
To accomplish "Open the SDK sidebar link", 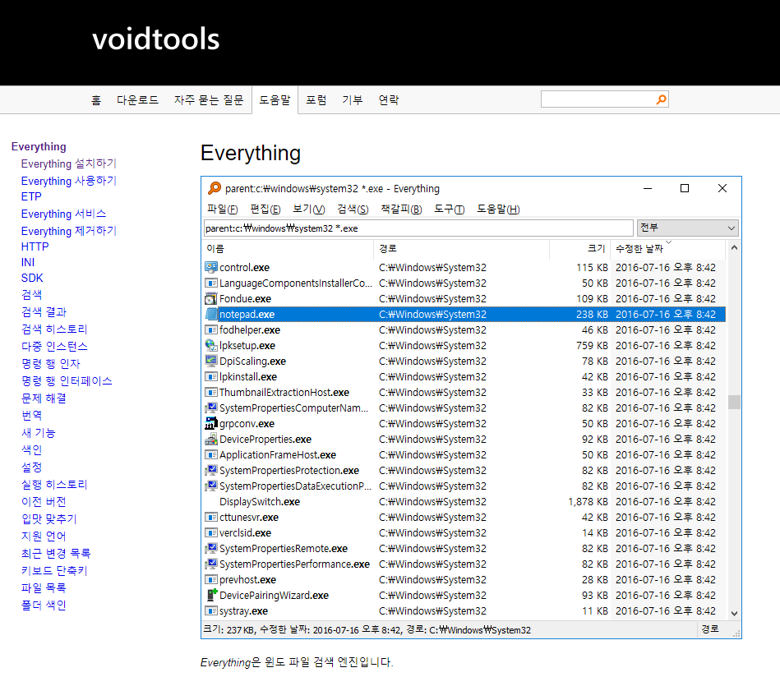I will coord(32,278).
